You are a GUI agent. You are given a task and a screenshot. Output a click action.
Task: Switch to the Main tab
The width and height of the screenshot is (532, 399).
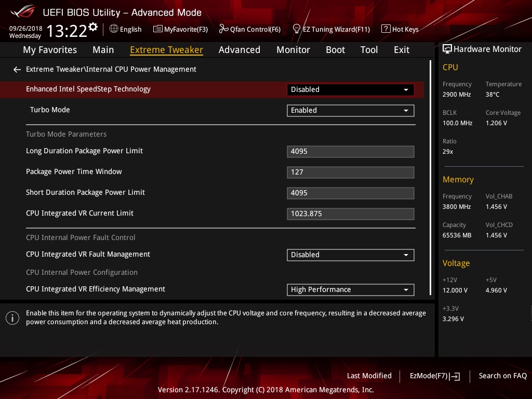pos(103,50)
